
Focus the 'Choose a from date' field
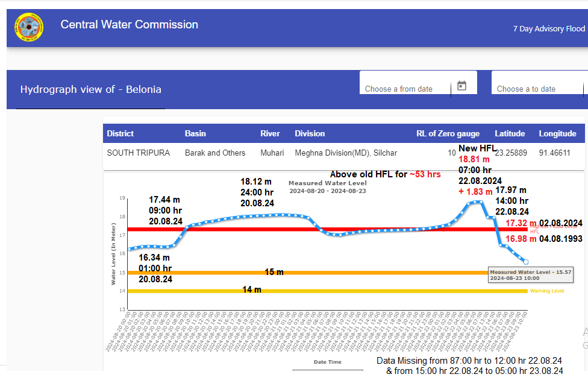pyautogui.click(x=405, y=89)
